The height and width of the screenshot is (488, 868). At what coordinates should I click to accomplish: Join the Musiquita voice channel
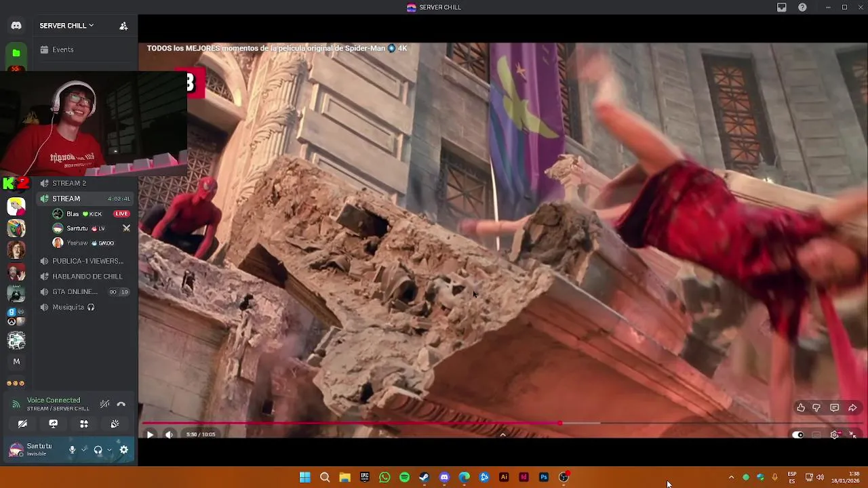point(85,307)
